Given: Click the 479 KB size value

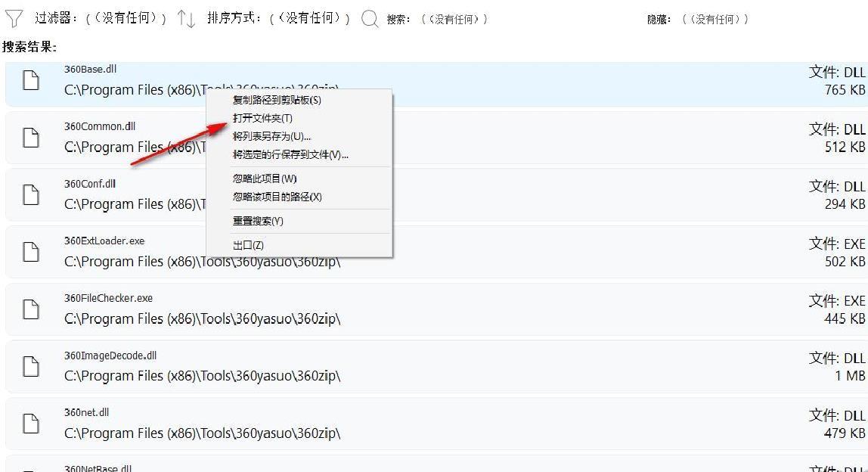Looking at the screenshot, I should coord(845,433).
